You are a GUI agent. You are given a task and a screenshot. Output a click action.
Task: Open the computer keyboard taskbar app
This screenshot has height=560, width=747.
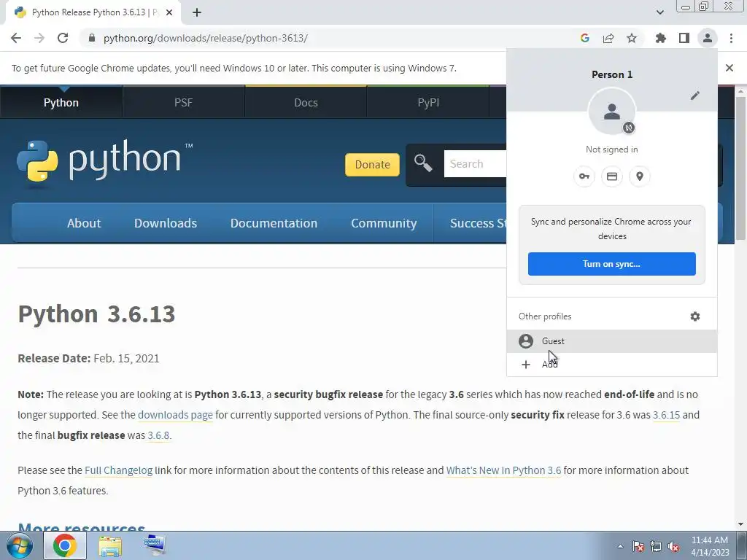coord(155,545)
